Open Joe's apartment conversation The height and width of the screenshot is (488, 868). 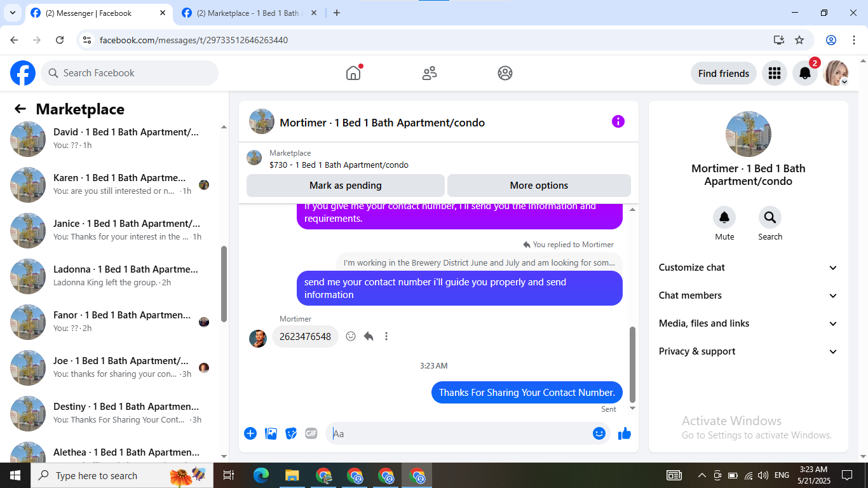pos(111,367)
